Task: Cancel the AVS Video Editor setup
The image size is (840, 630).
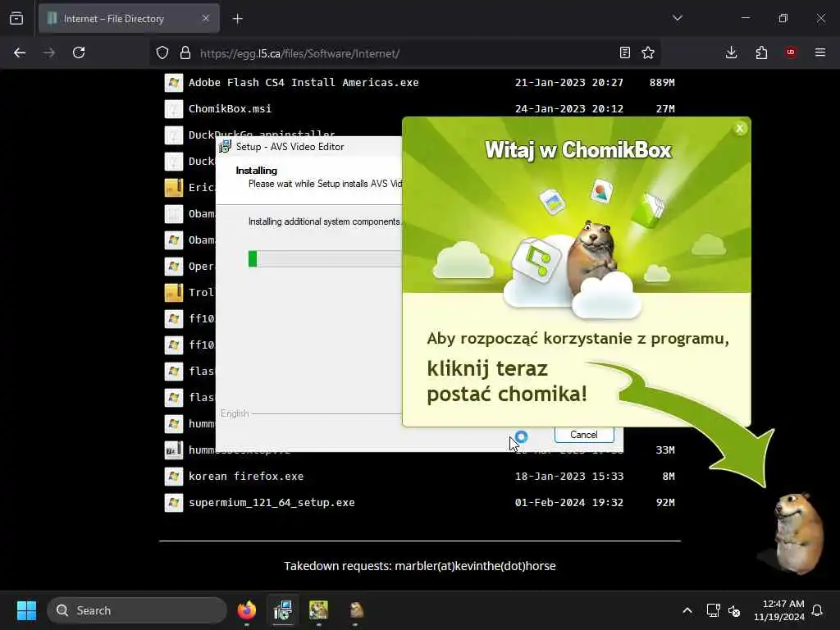Action: [x=584, y=435]
